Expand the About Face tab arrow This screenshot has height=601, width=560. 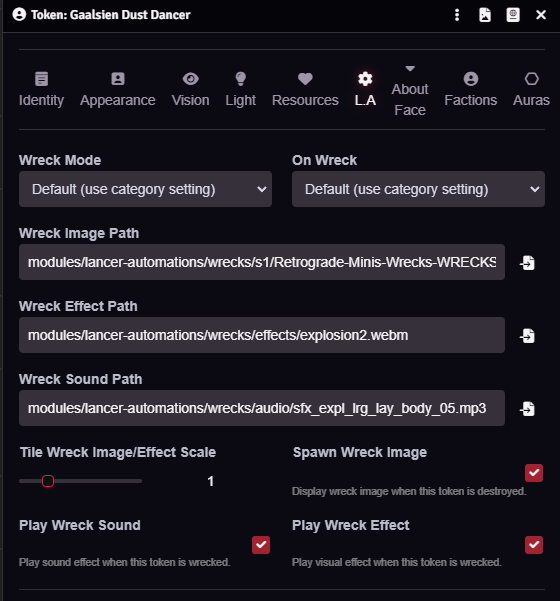(x=410, y=69)
